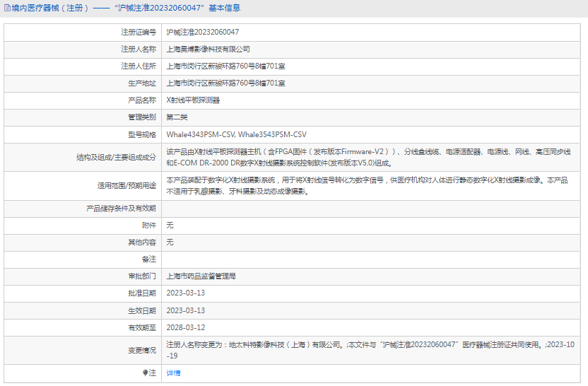Screen dimensions: 588x386
Task: Click the 注册人名称 label
Action: tap(139, 49)
